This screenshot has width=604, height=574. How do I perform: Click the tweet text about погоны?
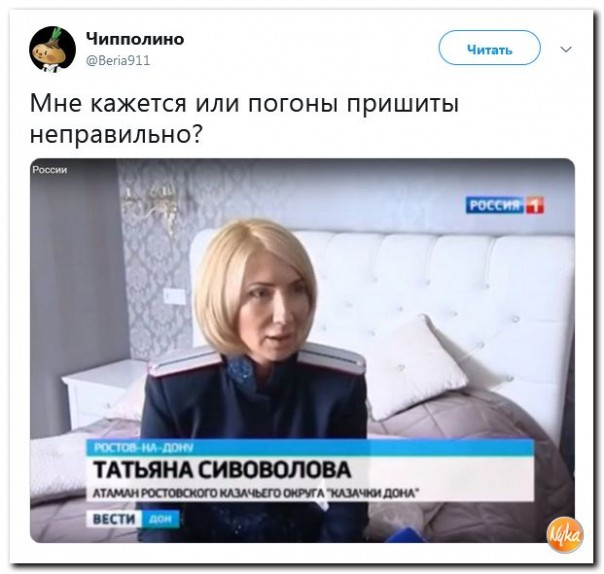(x=244, y=119)
